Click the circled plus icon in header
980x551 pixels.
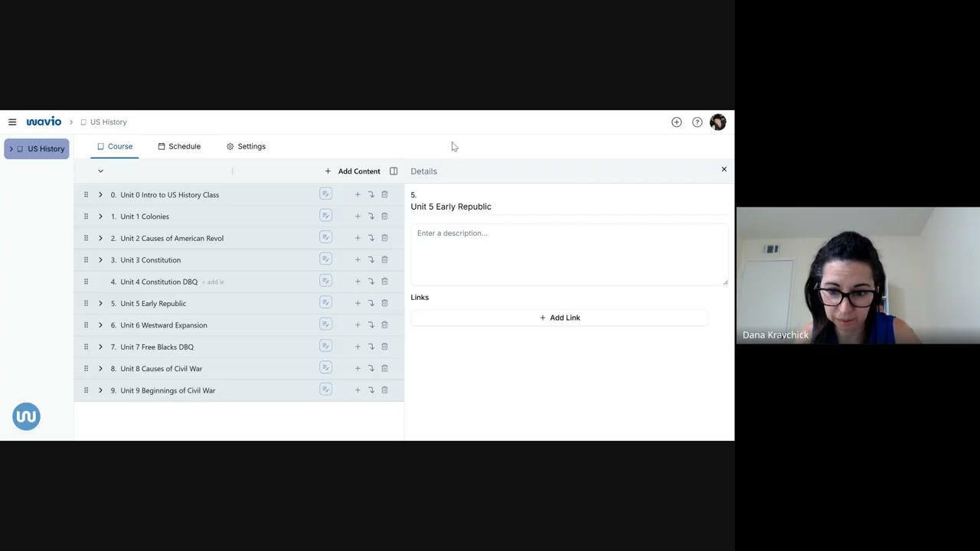(677, 122)
